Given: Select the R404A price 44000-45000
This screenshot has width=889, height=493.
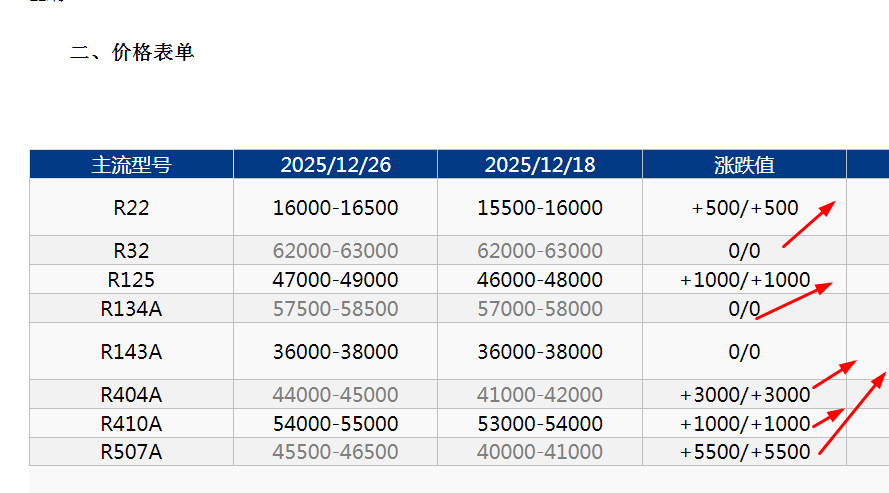Looking at the screenshot, I should tap(336, 394).
